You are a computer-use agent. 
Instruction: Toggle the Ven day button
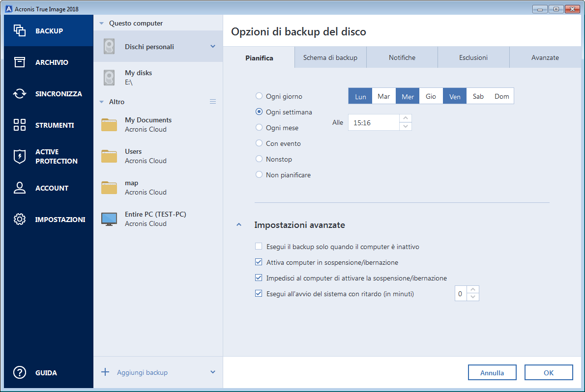click(454, 96)
